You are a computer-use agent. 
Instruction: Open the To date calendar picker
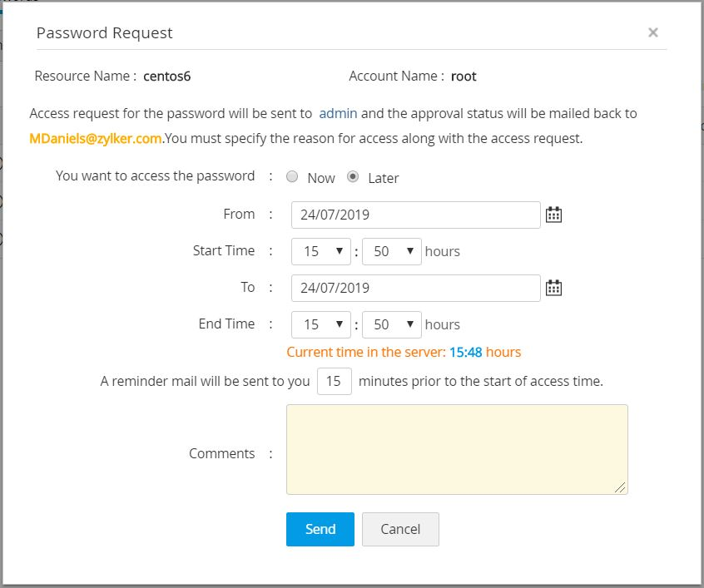pos(553,288)
